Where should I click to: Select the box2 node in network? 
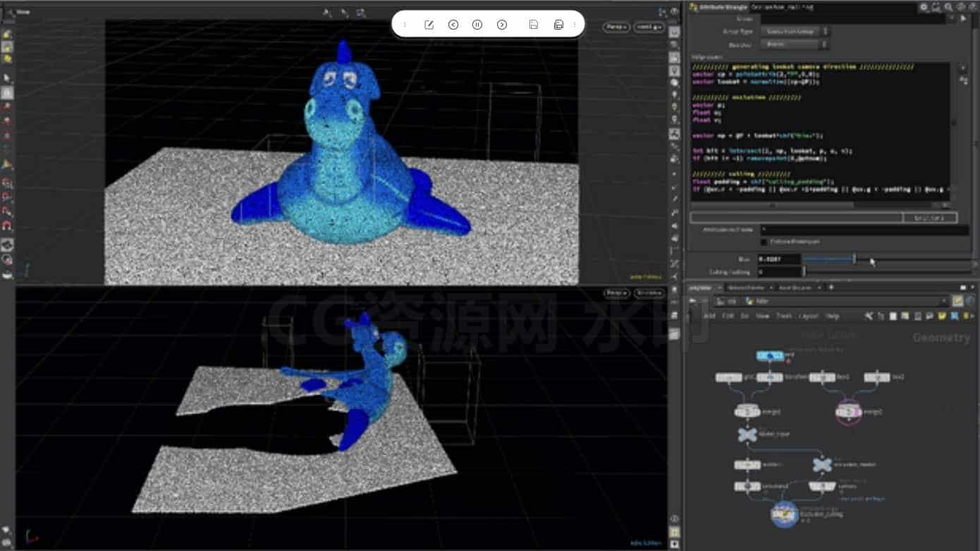pyautogui.click(x=876, y=378)
